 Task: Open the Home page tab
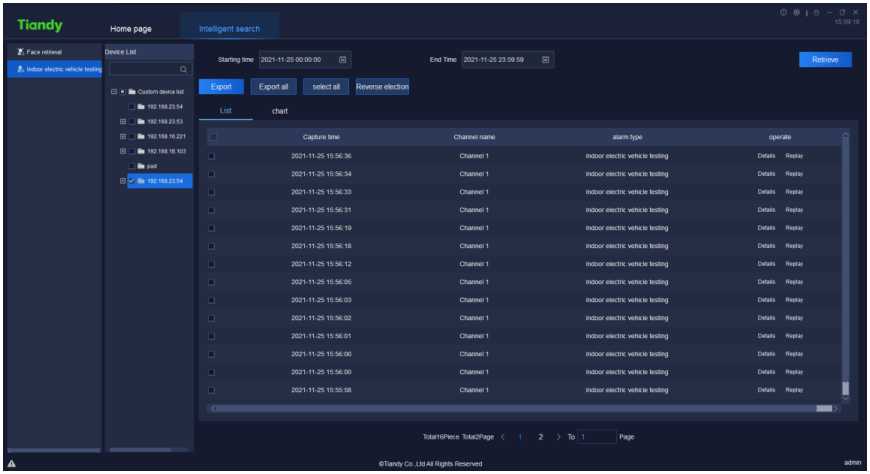click(131, 29)
